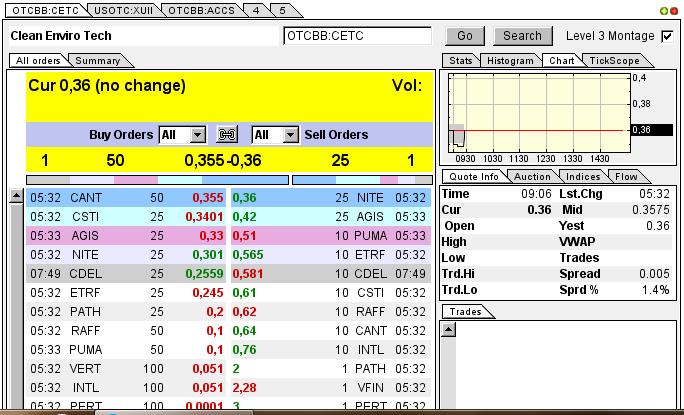
Task: Open the TickScope tab
Action: pos(614,61)
